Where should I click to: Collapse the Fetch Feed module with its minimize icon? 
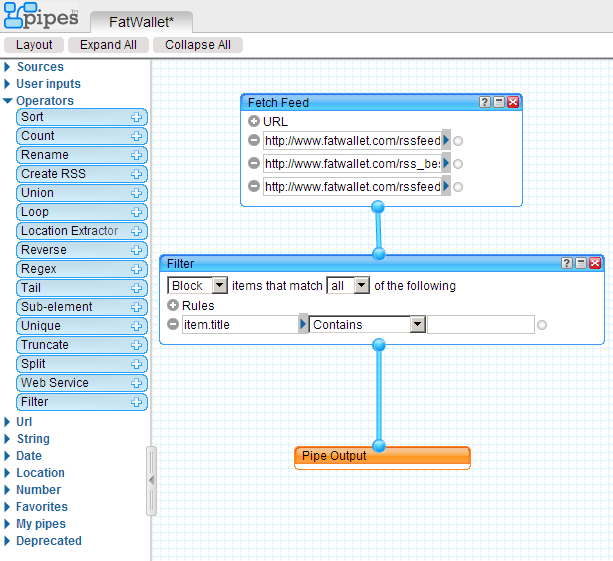tap(498, 102)
